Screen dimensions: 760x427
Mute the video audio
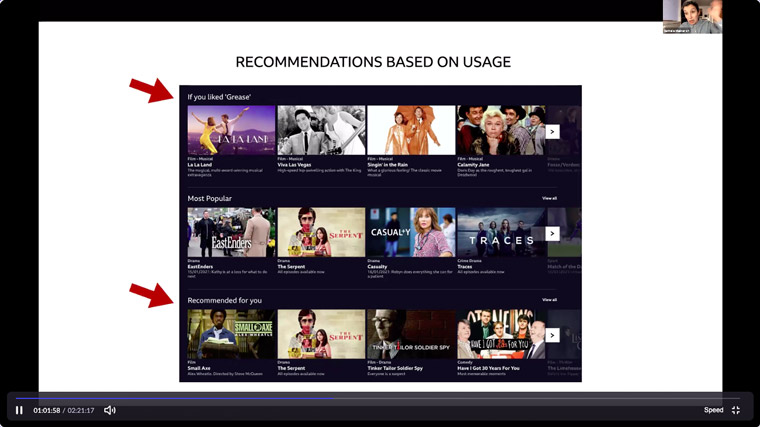click(110, 410)
